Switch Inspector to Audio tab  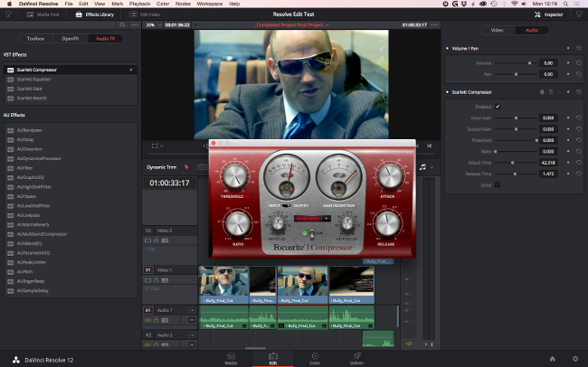point(532,31)
